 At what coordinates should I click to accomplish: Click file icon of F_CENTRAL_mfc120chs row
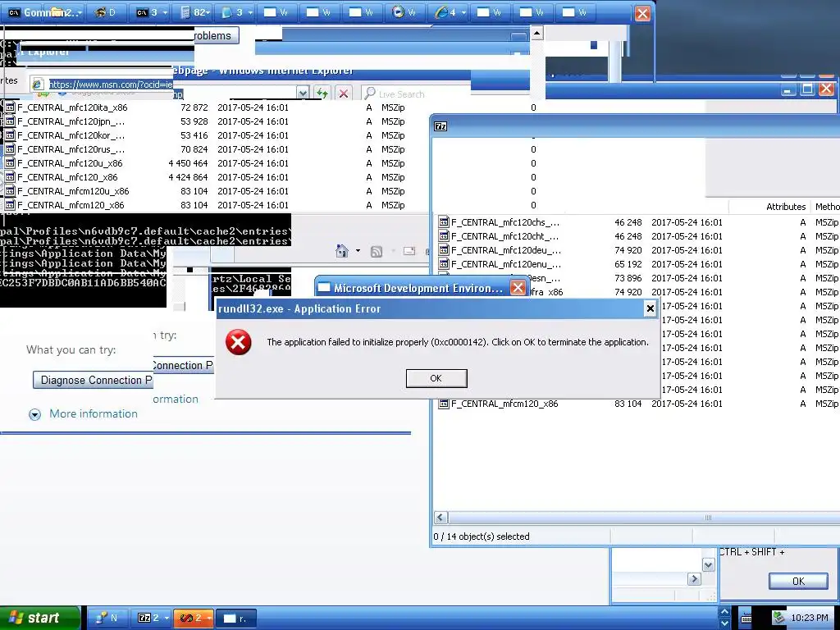[444, 221]
